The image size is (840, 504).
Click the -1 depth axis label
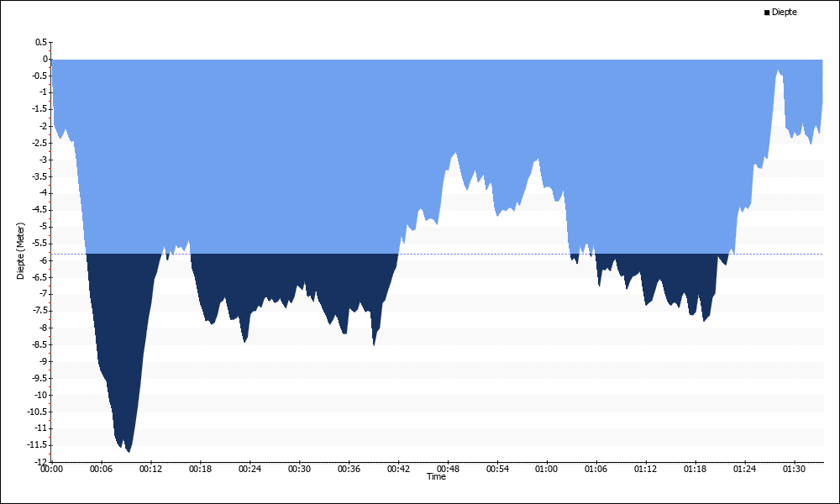pyautogui.click(x=43, y=92)
